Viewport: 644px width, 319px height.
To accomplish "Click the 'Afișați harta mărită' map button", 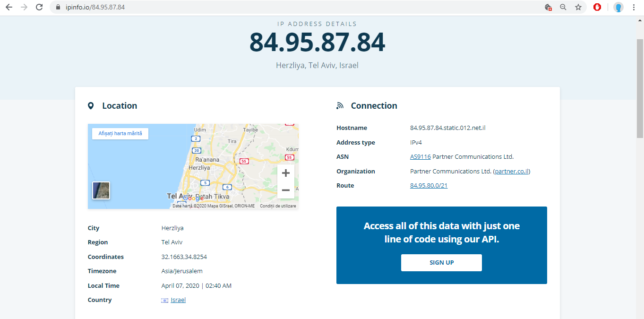I will [x=120, y=134].
